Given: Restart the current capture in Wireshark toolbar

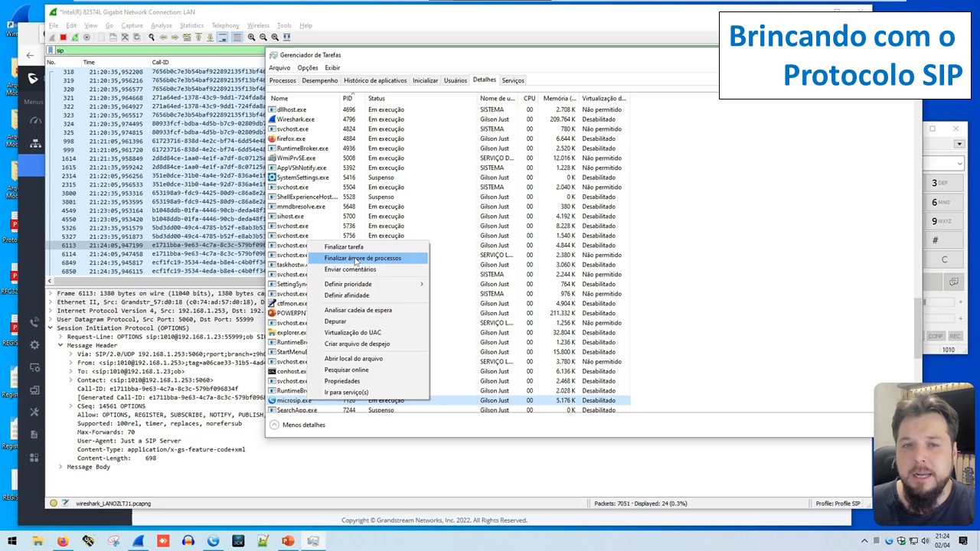Looking at the screenshot, I should [75, 37].
